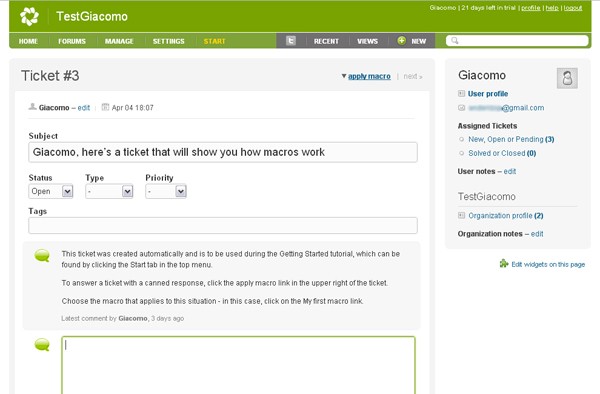Screen dimensions: 600x394
Task: Go to the Home tab
Action: (28, 41)
